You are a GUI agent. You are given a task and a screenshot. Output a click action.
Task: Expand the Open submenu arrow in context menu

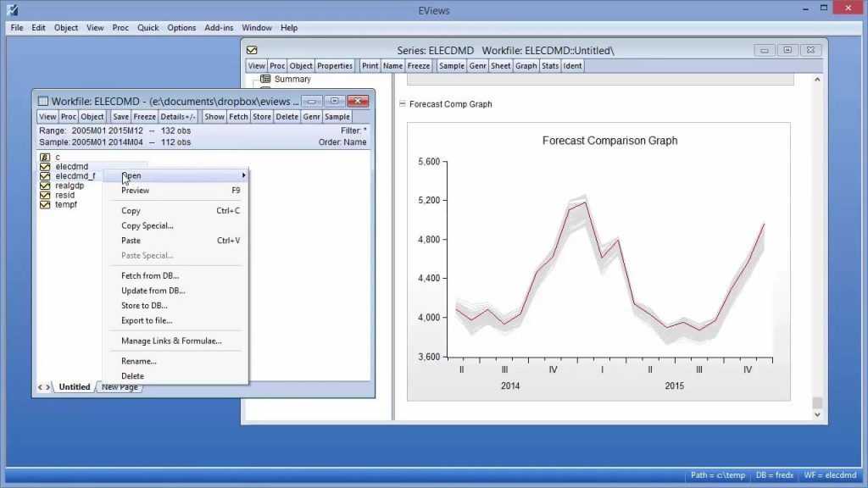(243, 175)
